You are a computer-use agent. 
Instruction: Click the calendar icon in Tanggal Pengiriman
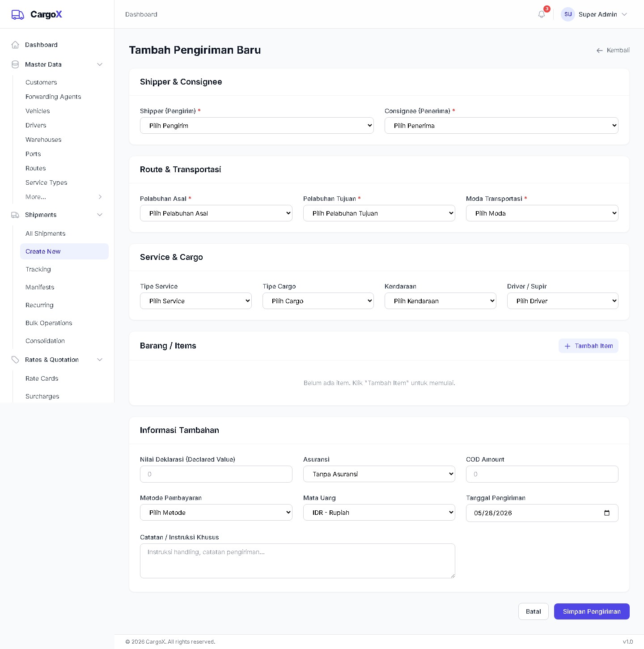tap(607, 513)
